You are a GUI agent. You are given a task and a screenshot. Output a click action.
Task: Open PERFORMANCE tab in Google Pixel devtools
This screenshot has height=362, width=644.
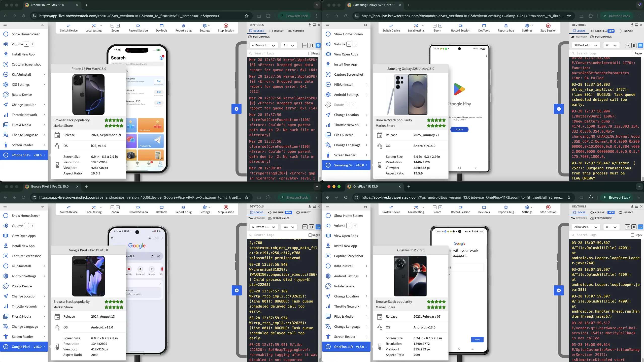pos(279,218)
